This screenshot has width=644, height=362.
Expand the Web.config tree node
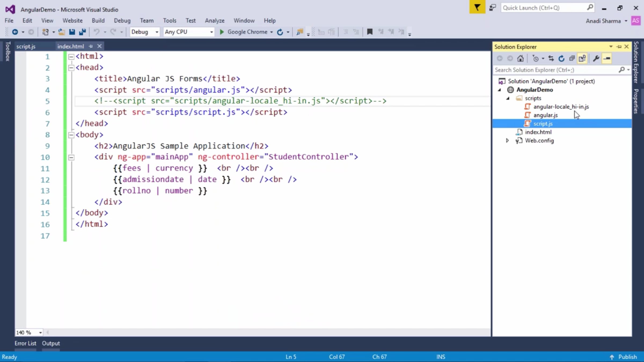point(507,141)
